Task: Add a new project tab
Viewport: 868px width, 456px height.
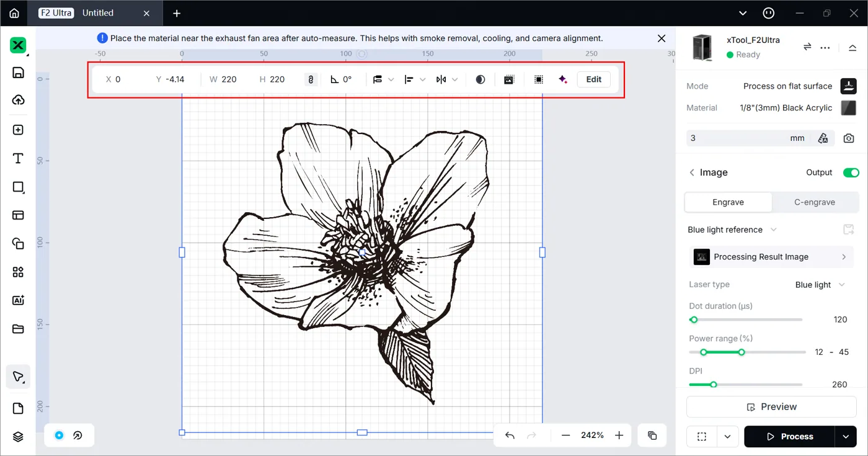Action: point(177,13)
